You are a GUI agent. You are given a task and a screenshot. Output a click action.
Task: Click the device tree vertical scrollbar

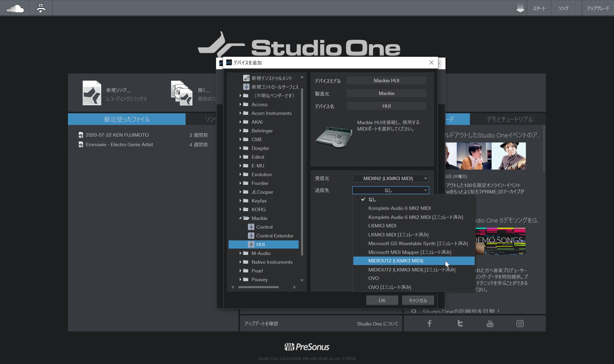tap(302, 172)
